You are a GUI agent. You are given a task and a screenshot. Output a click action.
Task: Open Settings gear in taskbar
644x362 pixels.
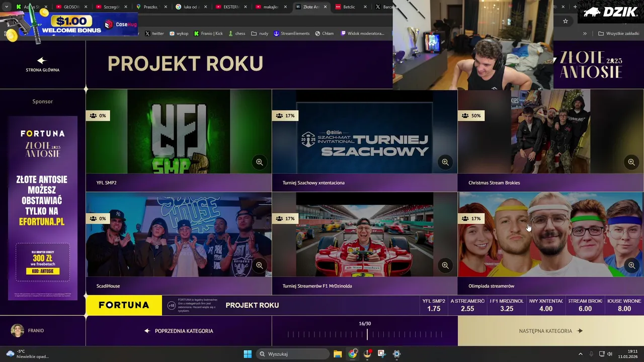coord(396,354)
